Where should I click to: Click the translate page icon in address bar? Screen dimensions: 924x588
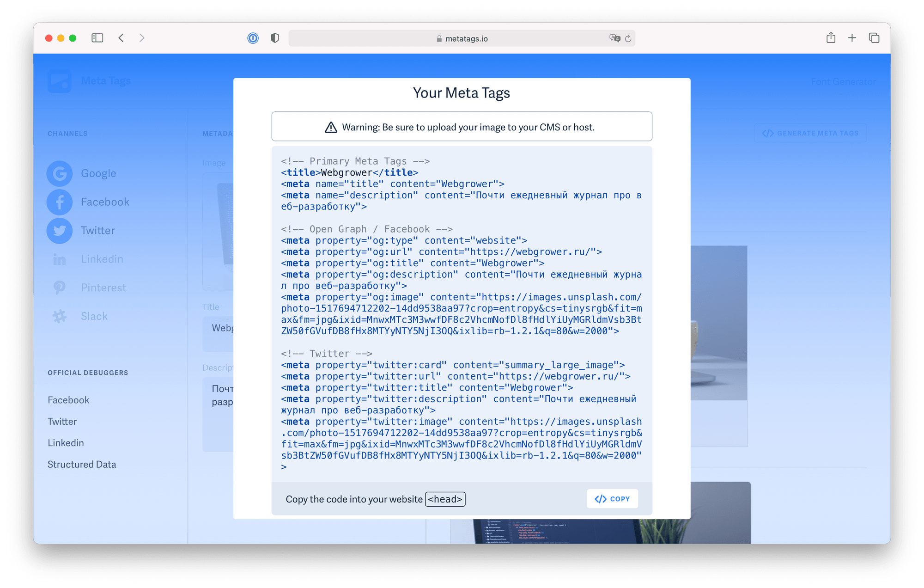614,38
